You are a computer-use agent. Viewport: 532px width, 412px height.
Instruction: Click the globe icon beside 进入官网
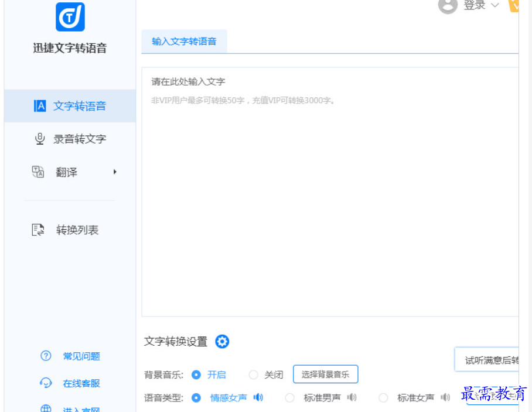pyautogui.click(x=46, y=408)
